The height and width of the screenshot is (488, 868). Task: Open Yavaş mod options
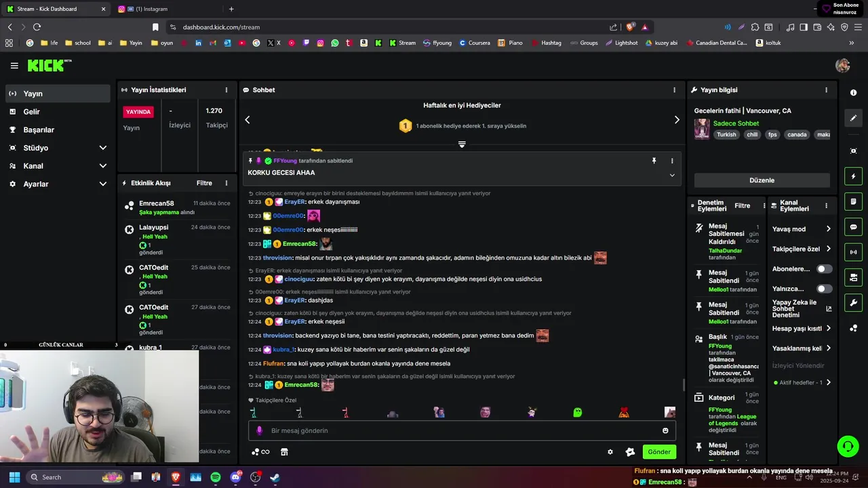pyautogui.click(x=802, y=229)
